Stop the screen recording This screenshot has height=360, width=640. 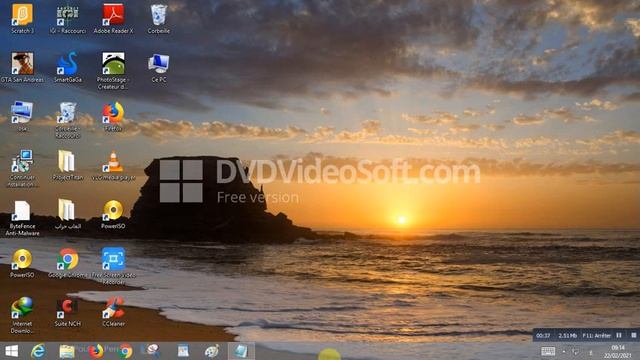tap(633, 335)
